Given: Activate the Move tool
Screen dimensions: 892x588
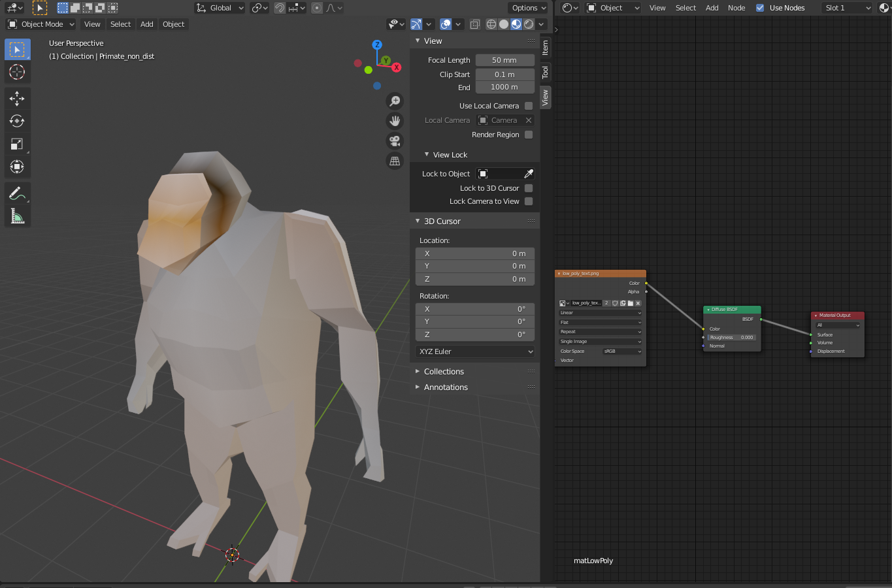Looking at the screenshot, I should click(x=17, y=98).
